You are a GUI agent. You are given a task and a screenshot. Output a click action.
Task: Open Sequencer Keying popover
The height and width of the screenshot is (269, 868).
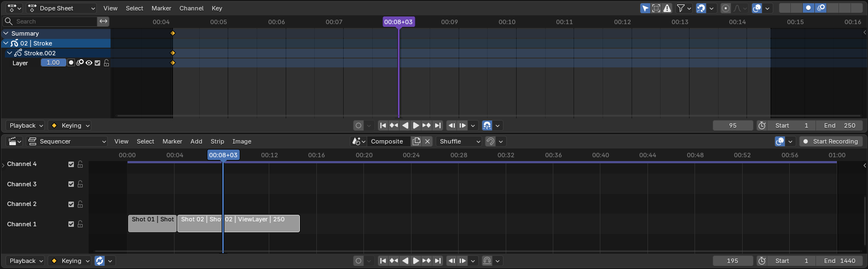[x=70, y=261]
